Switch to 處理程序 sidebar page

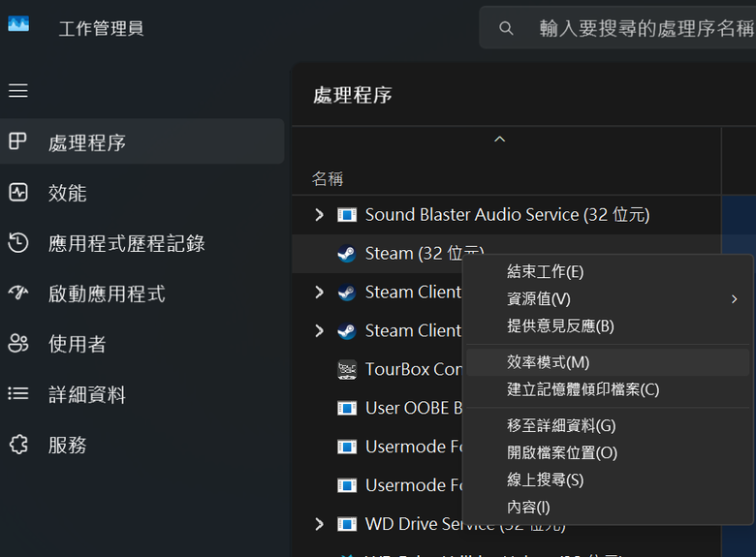[142, 141]
